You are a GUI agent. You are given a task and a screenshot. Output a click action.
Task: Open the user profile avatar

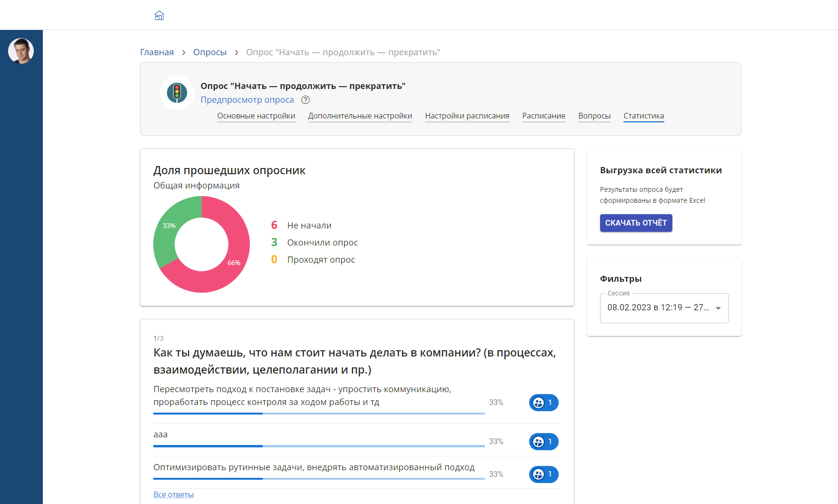click(x=21, y=51)
